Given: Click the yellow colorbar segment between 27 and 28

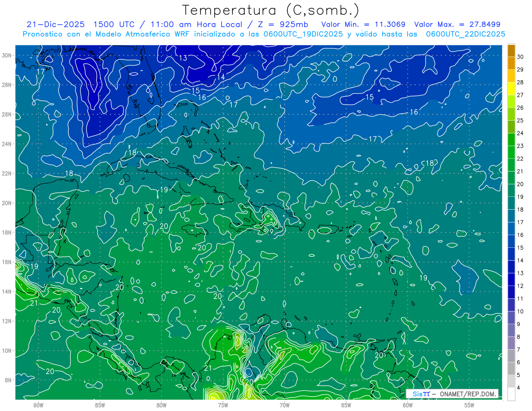Looking at the screenshot, I should coord(511,89).
